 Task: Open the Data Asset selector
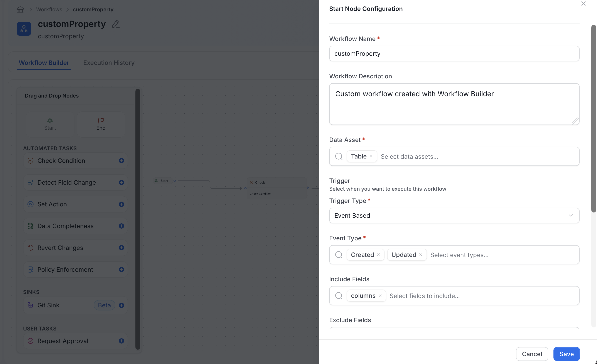point(454,156)
